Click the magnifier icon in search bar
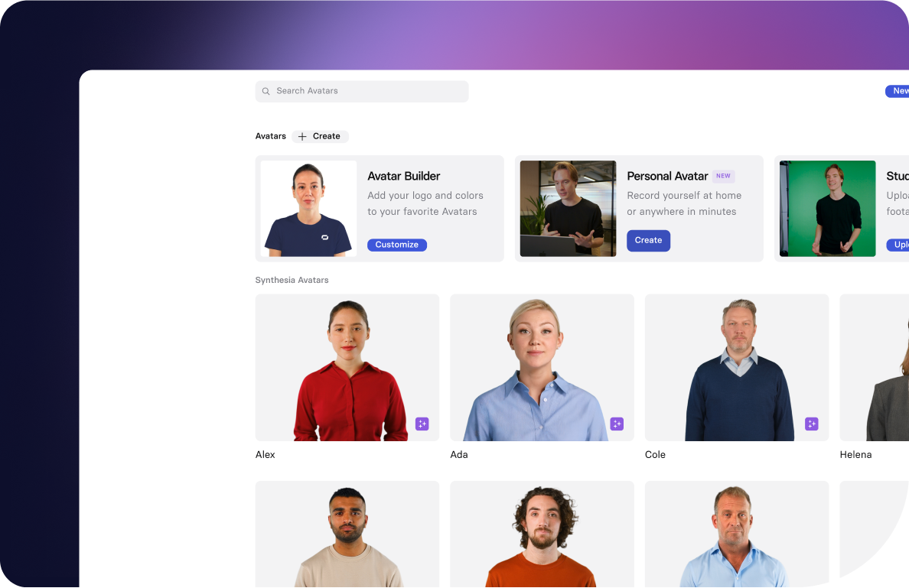 [266, 92]
